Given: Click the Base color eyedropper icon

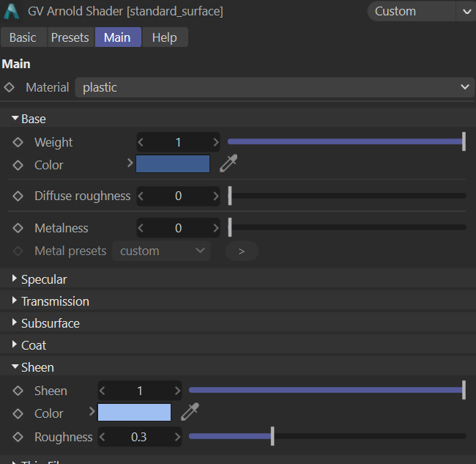Looking at the screenshot, I should point(229,164).
